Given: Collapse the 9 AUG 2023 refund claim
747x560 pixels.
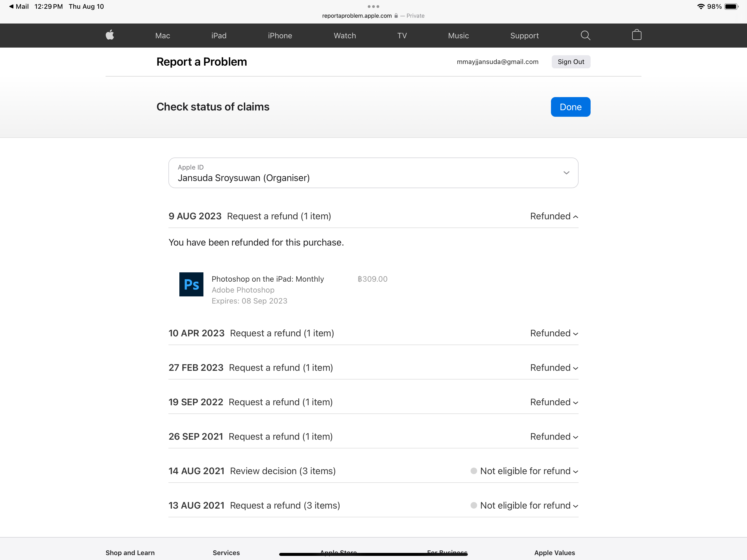Looking at the screenshot, I should click(x=554, y=216).
